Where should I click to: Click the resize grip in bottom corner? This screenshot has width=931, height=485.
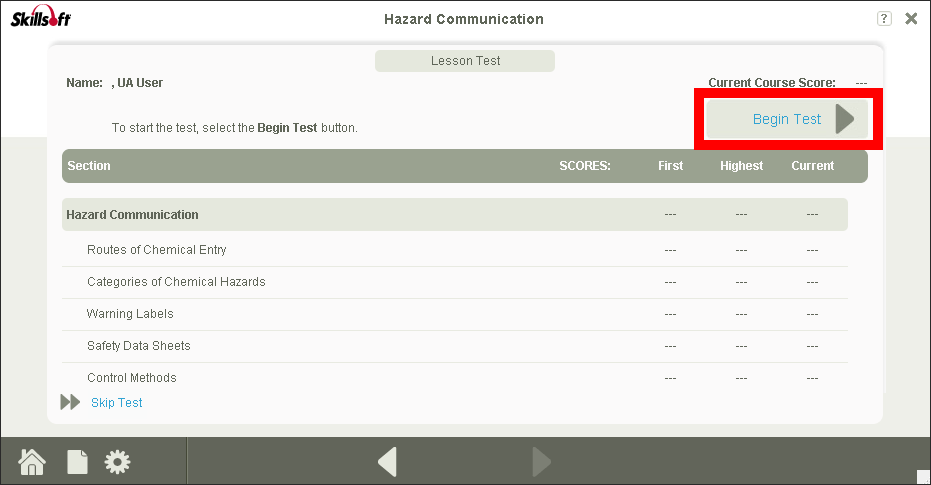click(923, 477)
